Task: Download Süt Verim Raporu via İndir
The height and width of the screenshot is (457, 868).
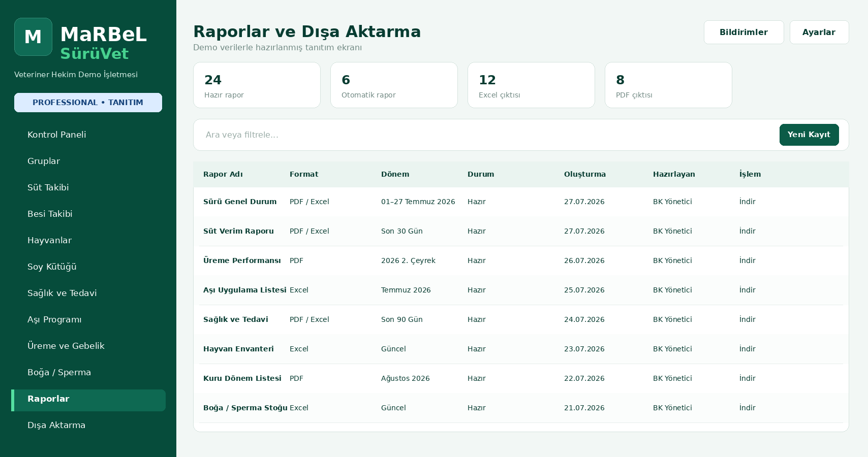Action: pyautogui.click(x=747, y=231)
